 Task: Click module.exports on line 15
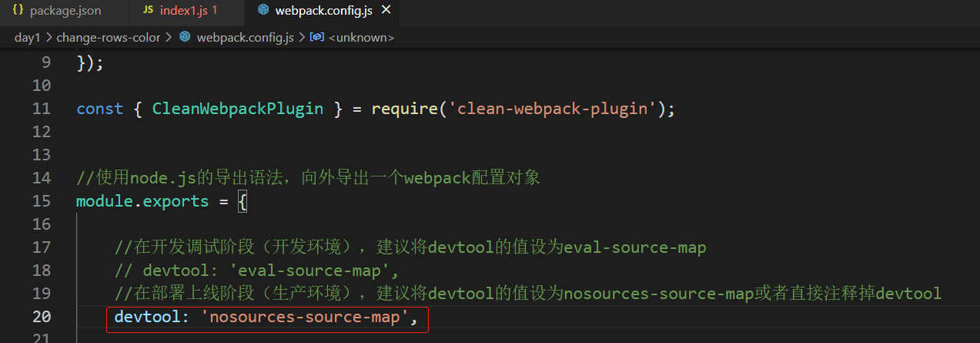(142, 201)
